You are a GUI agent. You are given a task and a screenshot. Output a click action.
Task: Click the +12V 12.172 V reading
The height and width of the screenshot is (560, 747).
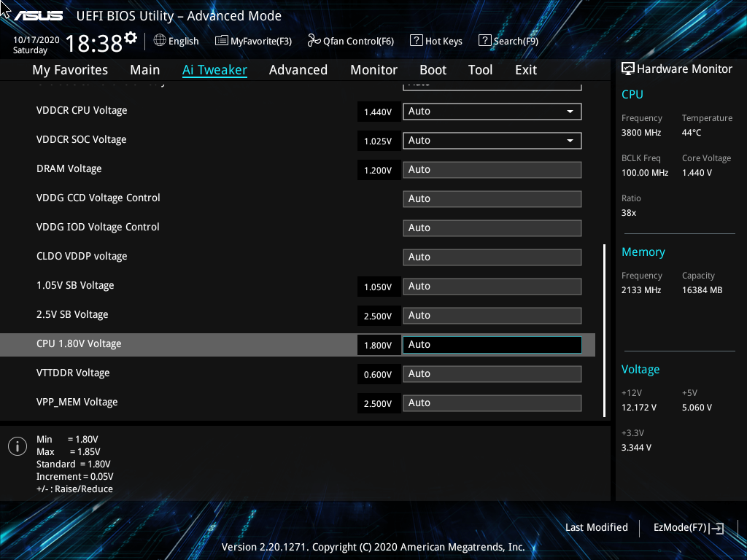[x=639, y=408]
